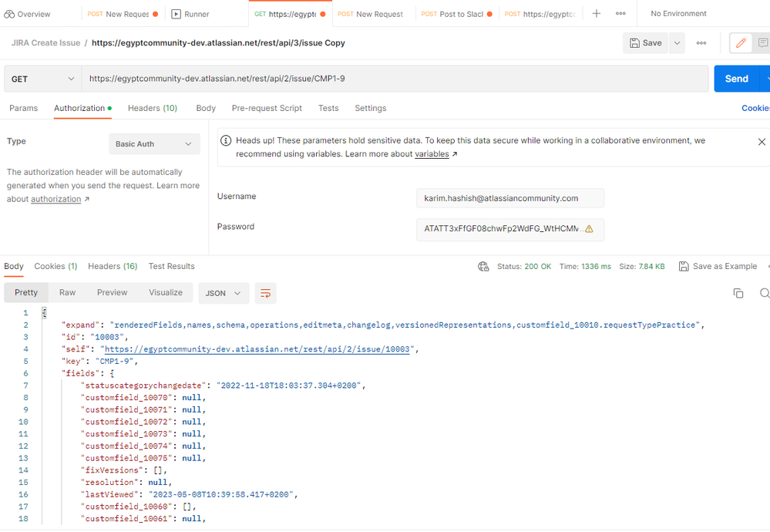
Task: Change the GET method dropdown
Action: pos(42,79)
